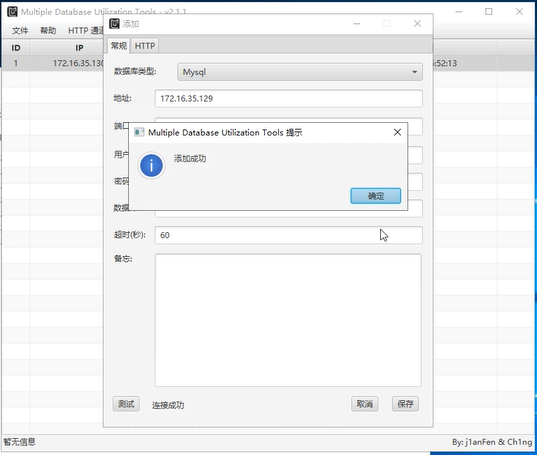537x455 pixels.
Task: Click the 保存 button
Action: pyautogui.click(x=405, y=404)
